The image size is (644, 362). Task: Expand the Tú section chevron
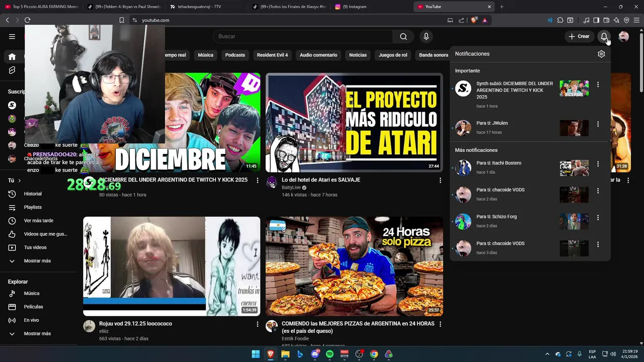(20, 180)
